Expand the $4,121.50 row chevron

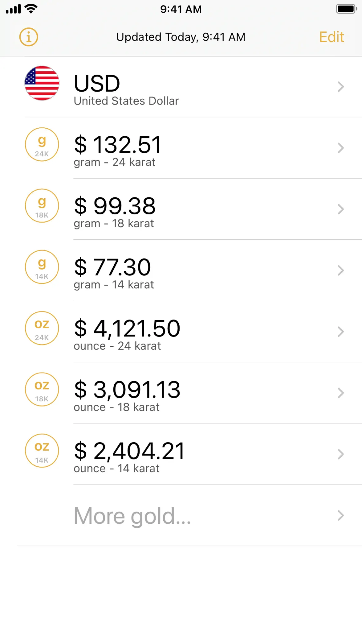(340, 332)
